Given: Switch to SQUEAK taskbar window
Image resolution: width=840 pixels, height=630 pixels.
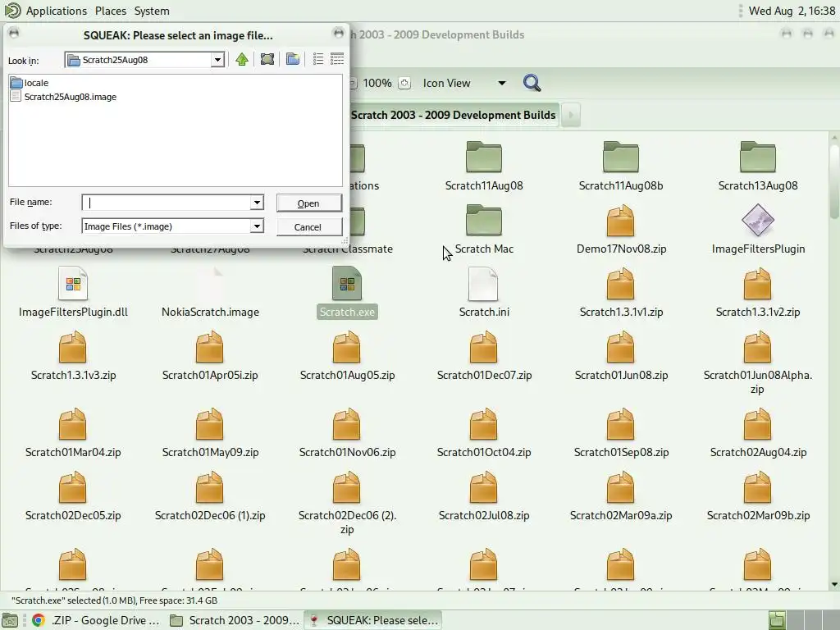Looking at the screenshot, I should pyautogui.click(x=373, y=620).
